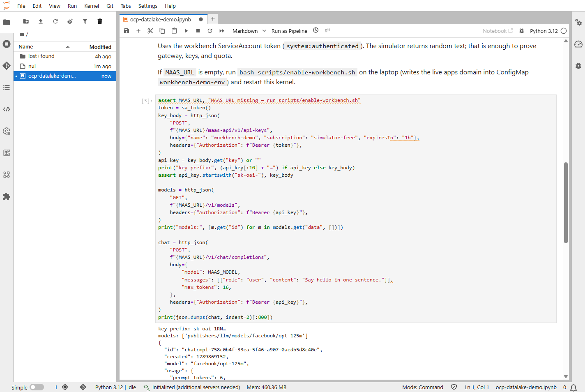Click the LSP Initialized status entry

coord(192,387)
